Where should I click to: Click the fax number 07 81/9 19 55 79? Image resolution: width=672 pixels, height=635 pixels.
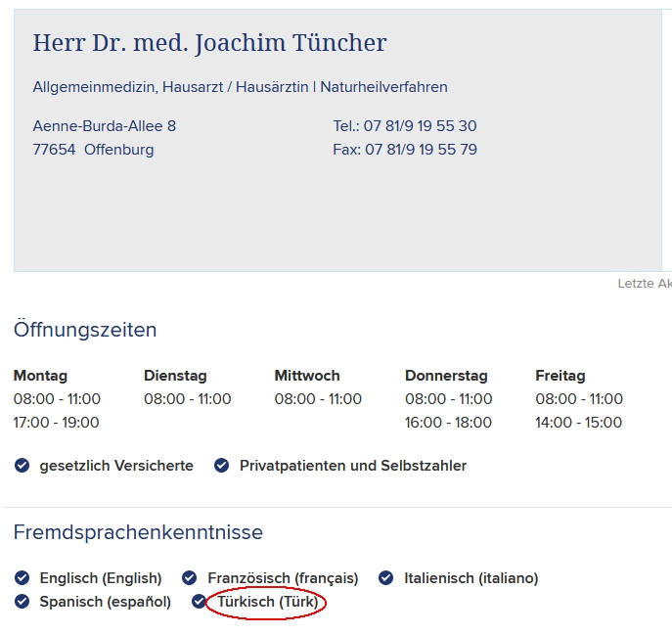click(421, 150)
